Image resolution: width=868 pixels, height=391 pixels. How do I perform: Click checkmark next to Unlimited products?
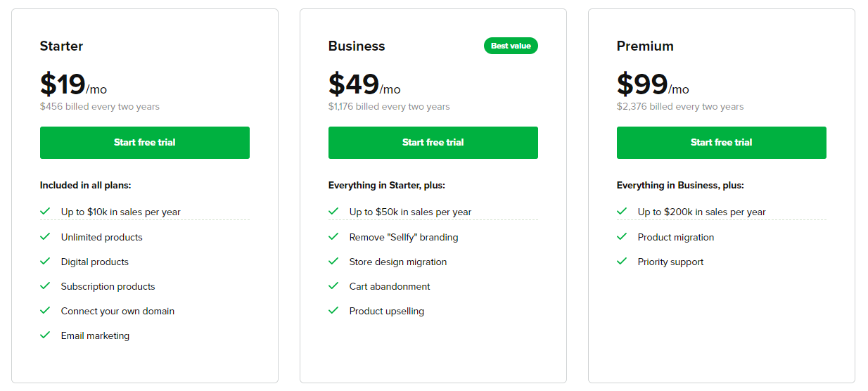[x=45, y=236]
